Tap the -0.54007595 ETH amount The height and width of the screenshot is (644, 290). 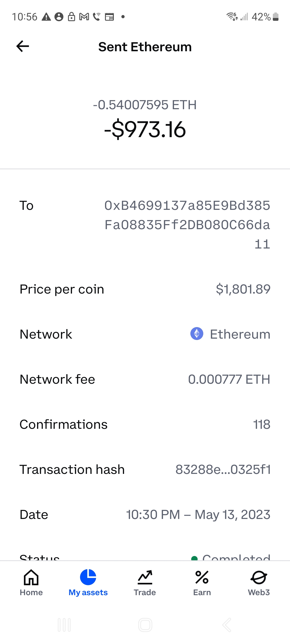pyautogui.click(x=145, y=105)
